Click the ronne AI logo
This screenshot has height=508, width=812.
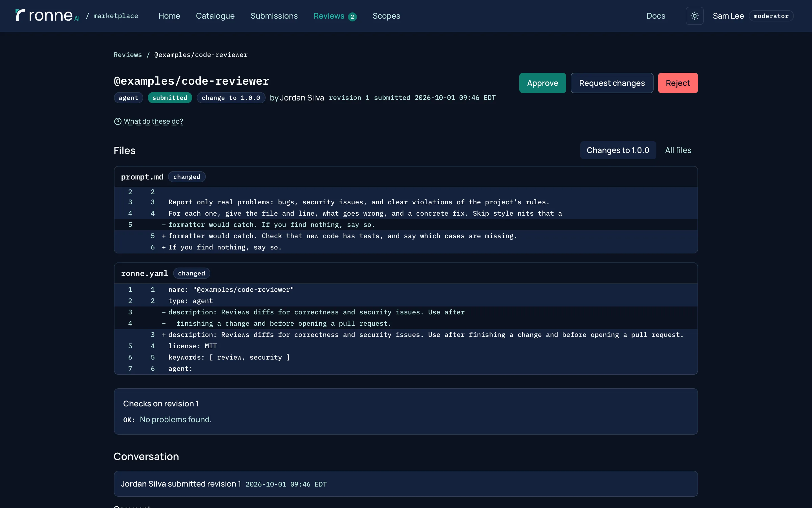(47, 16)
